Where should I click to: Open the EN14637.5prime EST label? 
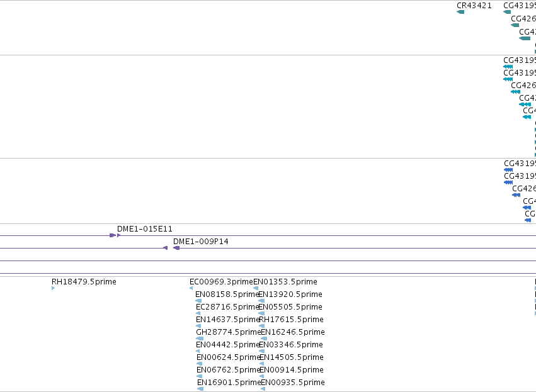point(228,320)
